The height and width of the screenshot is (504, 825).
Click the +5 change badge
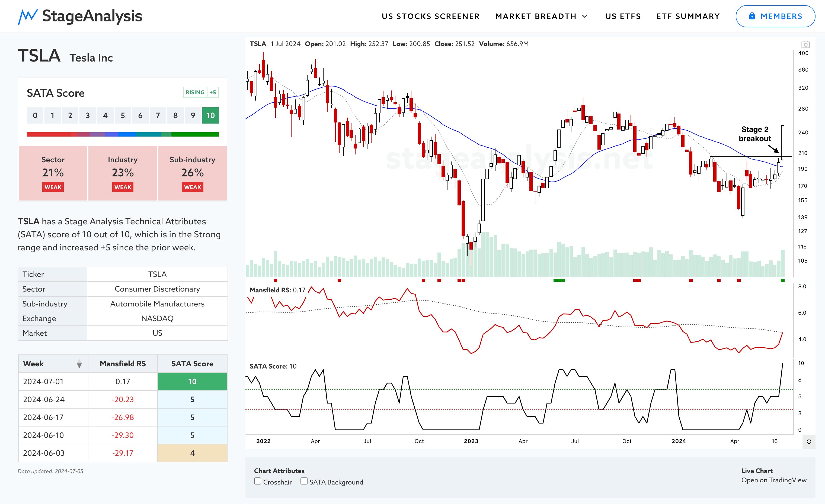coord(213,92)
